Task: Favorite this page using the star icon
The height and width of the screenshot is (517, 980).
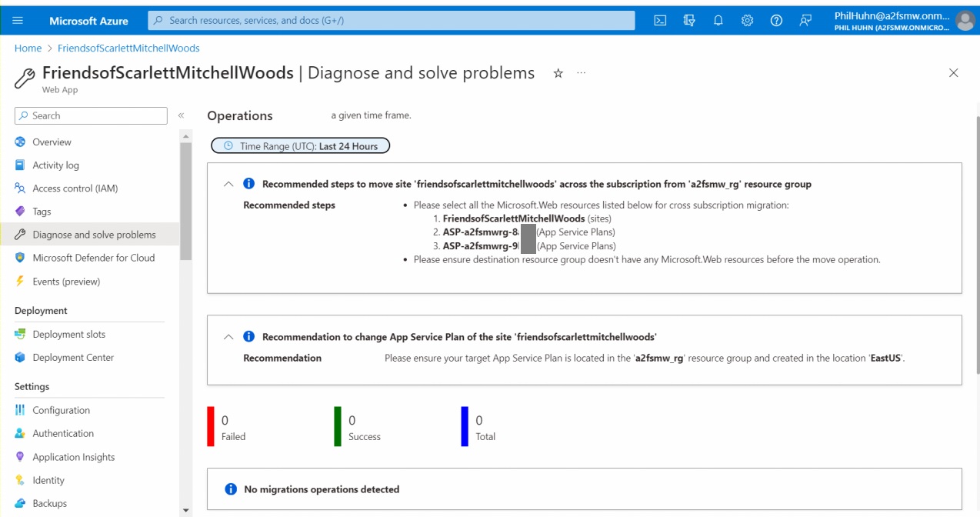Action: pos(558,73)
